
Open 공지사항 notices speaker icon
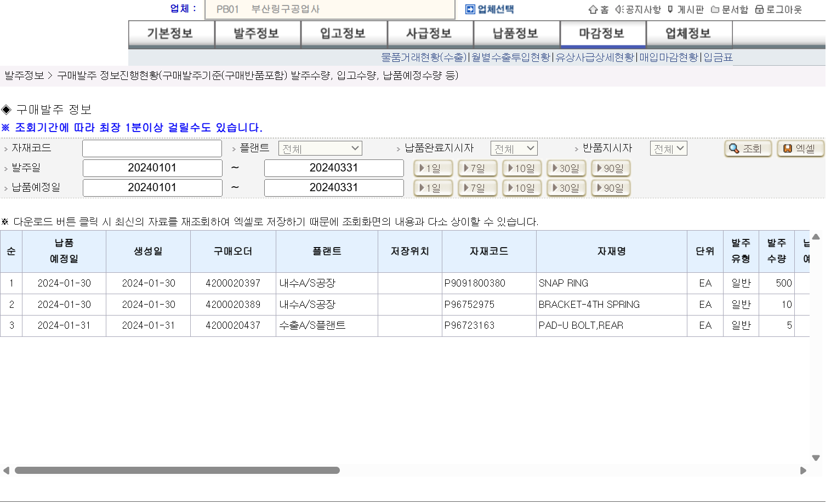pyautogui.click(x=619, y=9)
